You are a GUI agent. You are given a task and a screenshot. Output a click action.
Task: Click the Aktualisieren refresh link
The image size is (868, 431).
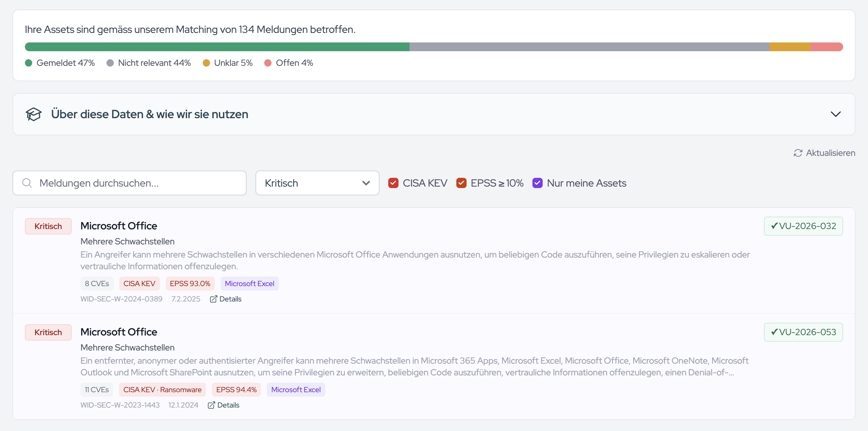coord(824,153)
